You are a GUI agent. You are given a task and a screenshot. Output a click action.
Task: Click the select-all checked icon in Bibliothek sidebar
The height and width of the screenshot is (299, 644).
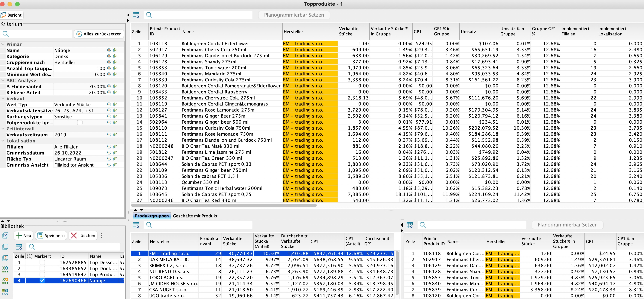[5, 235]
